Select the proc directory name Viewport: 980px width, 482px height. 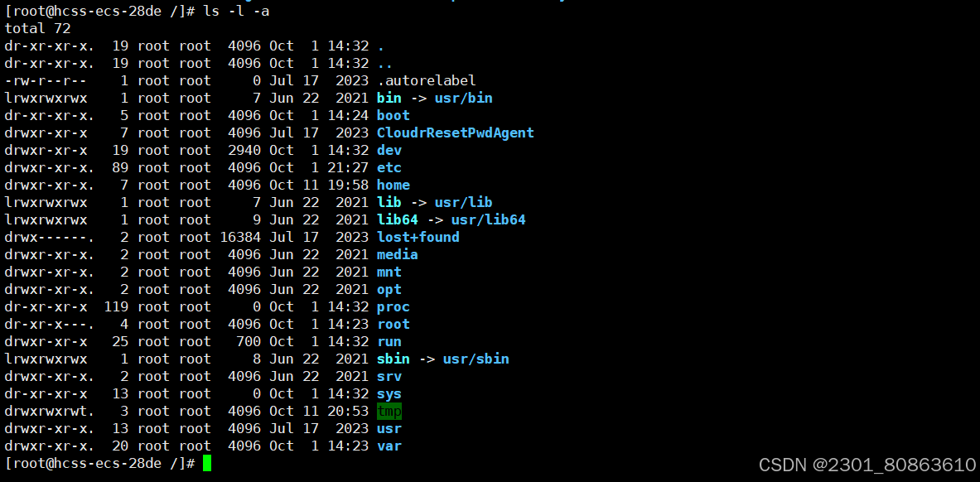(393, 307)
